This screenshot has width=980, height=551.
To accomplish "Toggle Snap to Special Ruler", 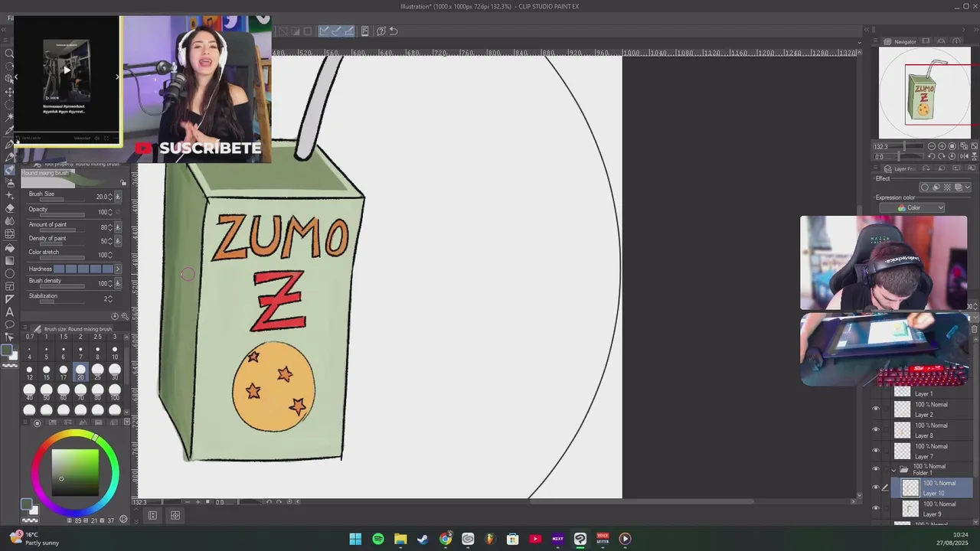I will [x=337, y=31].
